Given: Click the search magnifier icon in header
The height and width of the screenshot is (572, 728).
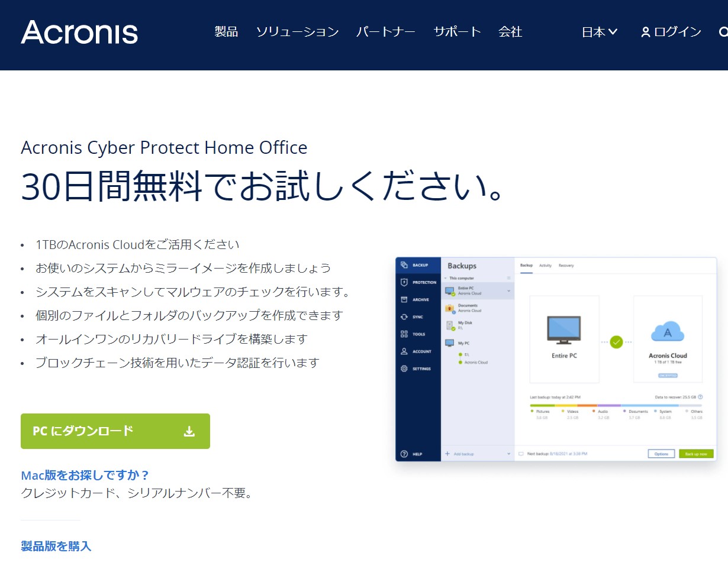Looking at the screenshot, I should point(723,32).
